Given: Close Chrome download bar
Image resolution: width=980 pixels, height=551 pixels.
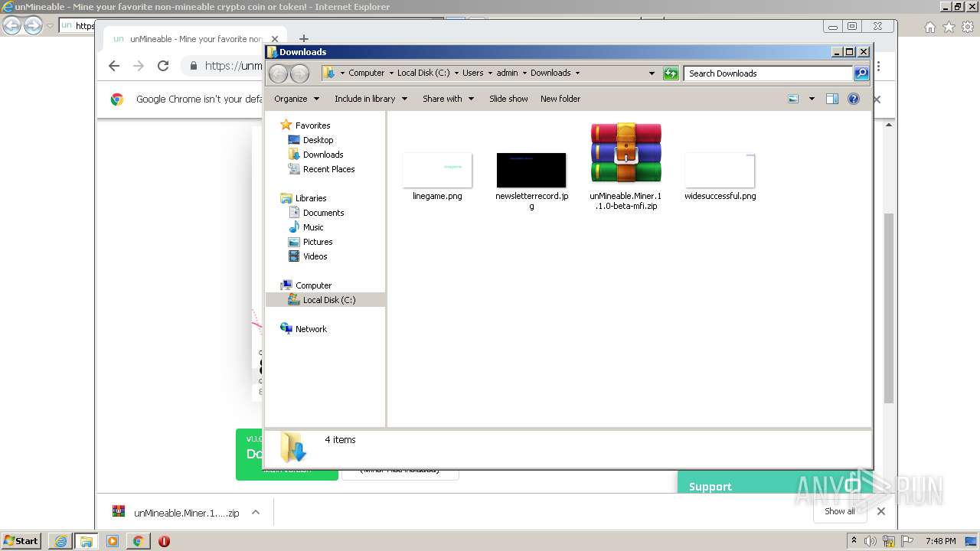Looking at the screenshot, I should [x=880, y=511].
